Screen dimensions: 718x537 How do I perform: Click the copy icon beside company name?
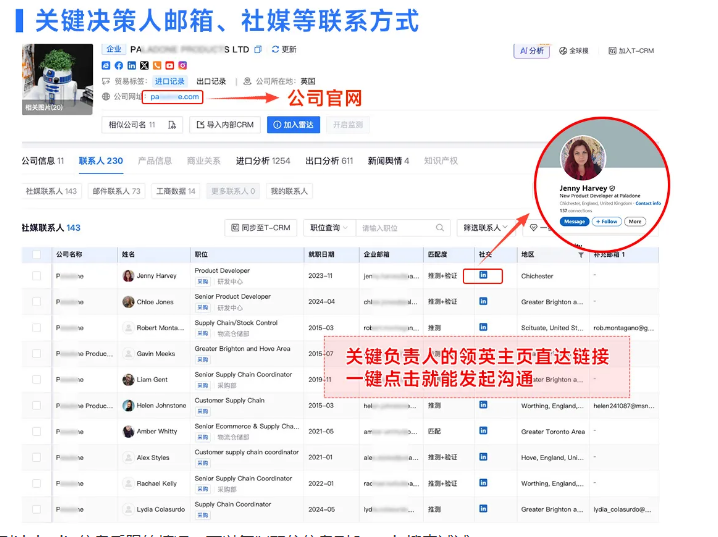[x=258, y=49]
